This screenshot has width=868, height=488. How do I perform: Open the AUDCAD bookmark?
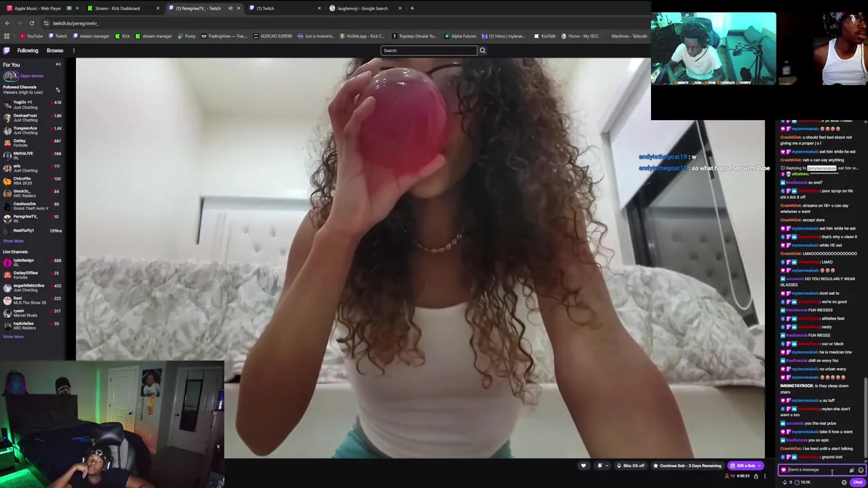[x=273, y=36]
